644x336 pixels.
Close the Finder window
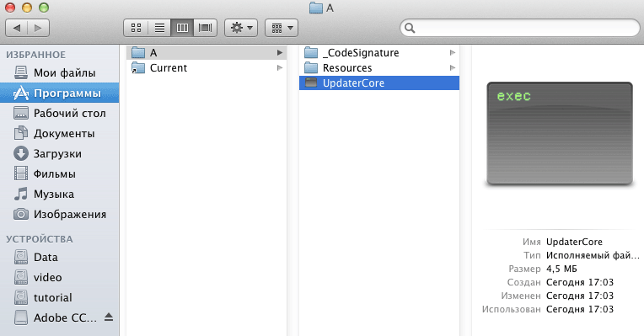coord(10,8)
